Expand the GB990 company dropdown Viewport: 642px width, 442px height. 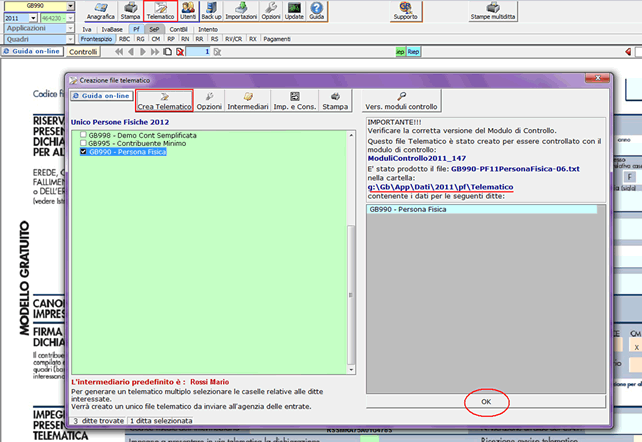pyautogui.click(x=70, y=6)
